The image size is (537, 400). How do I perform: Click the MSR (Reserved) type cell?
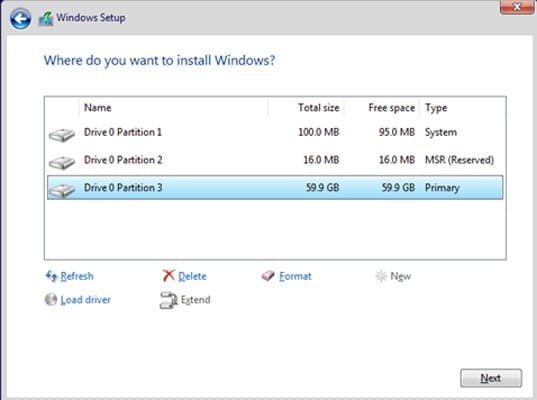(459, 160)
